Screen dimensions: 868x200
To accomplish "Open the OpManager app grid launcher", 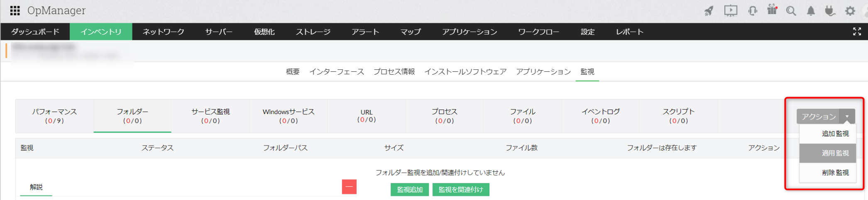I will 15,10.
